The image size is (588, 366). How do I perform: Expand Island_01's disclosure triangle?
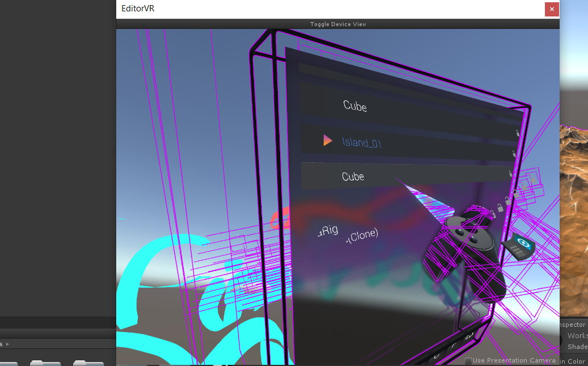(x=327, y=141)
